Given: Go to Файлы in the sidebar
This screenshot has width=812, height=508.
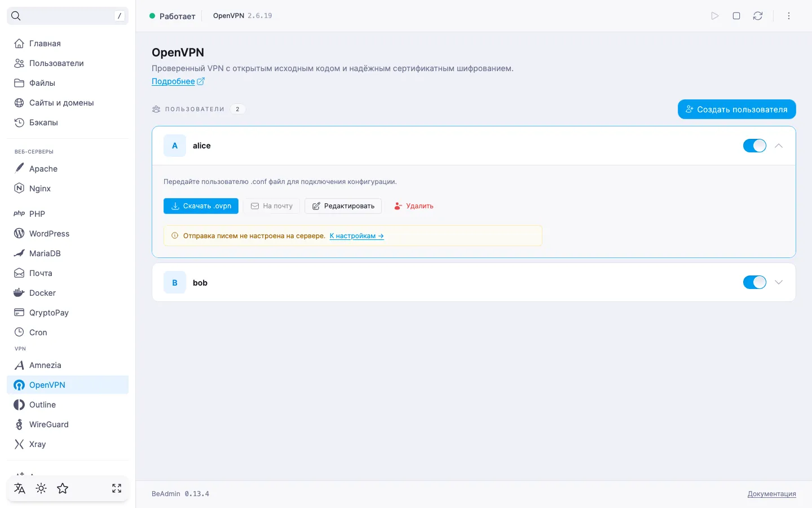Looking at the screenshot, I should coord(68,83).
